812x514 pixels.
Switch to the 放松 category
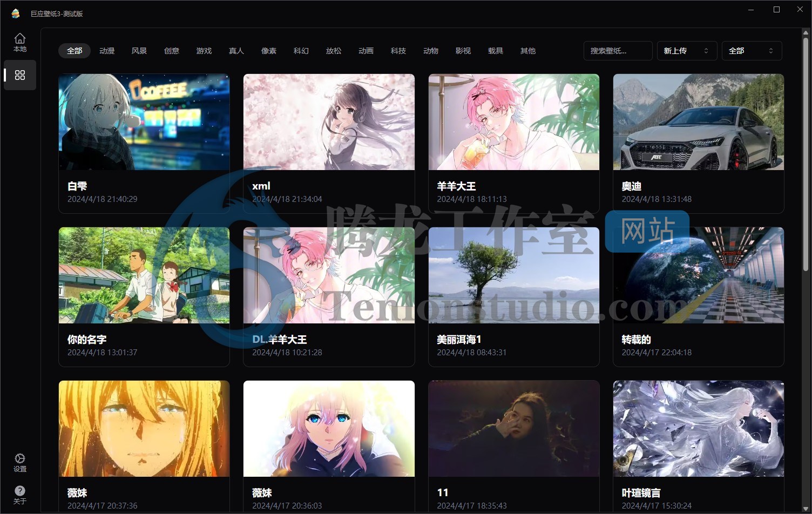(334, 51)
